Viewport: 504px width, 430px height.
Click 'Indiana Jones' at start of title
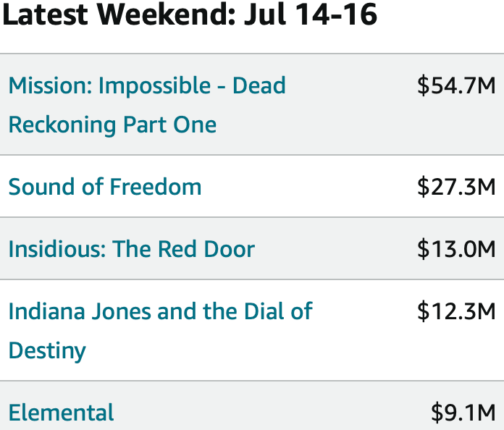[80, 311]
